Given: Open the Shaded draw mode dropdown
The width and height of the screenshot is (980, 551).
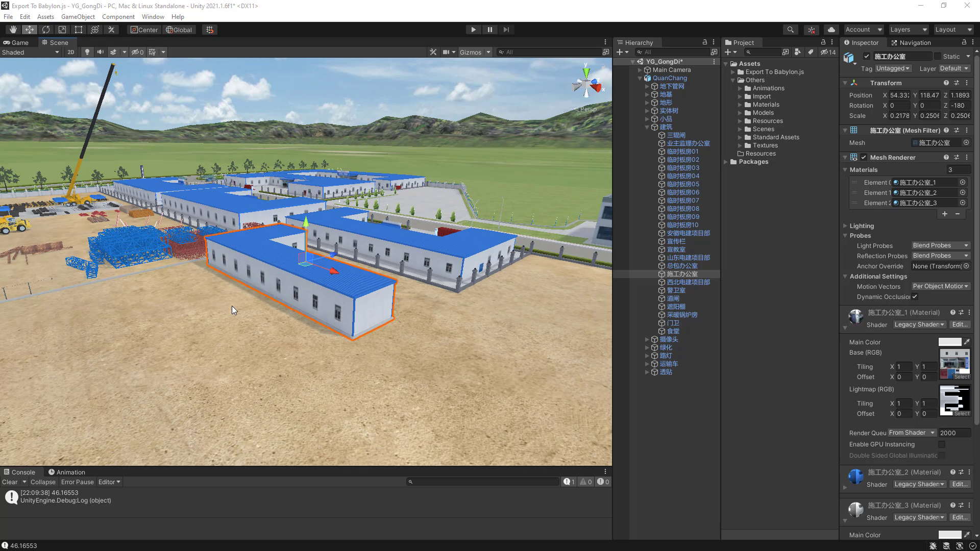Looking at the screenshot, I should point(31,52).
